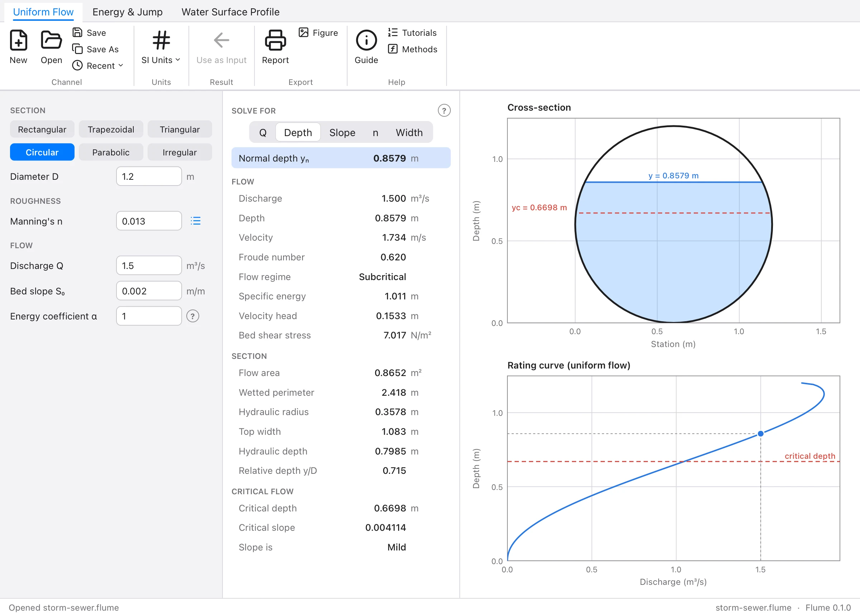Create a new channel with New icon
The width and height of the screenshot is (860, 616).
coord(18,40)
